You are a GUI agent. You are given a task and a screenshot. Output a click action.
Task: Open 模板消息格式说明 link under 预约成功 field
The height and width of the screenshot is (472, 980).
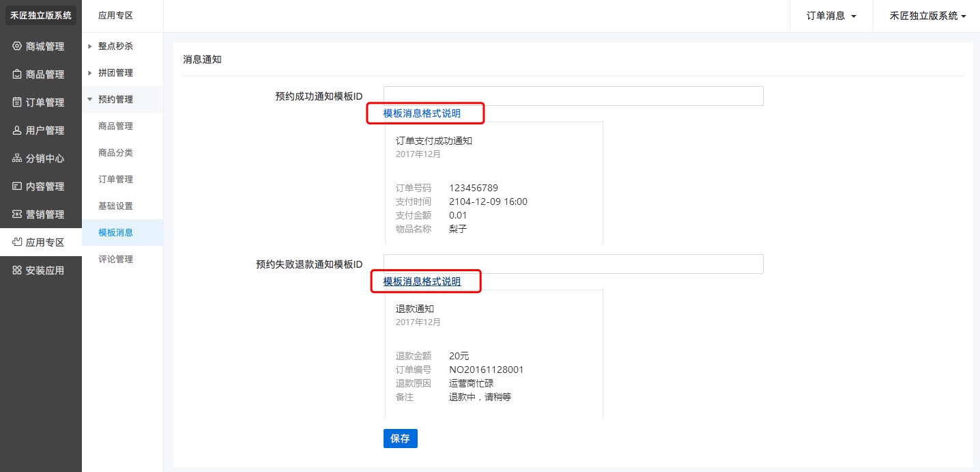point(422,113)
